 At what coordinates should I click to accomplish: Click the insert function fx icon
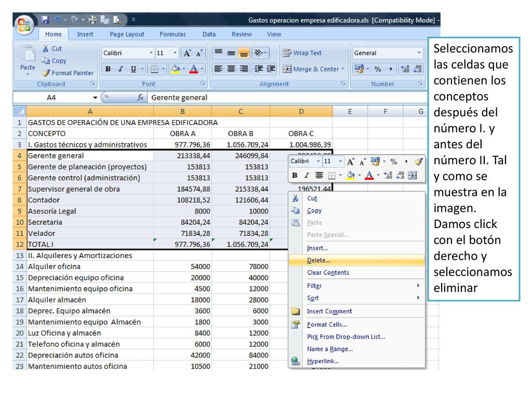click(x=140, y=97)
